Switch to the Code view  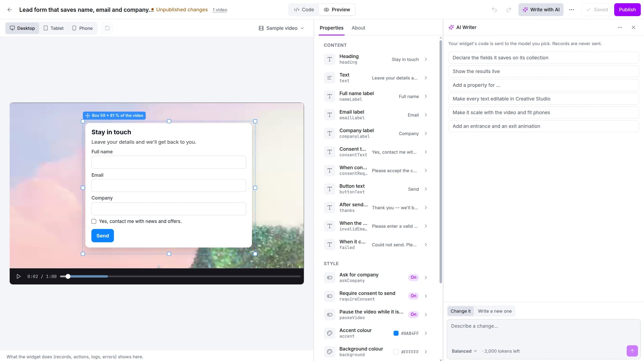(304, 10)
